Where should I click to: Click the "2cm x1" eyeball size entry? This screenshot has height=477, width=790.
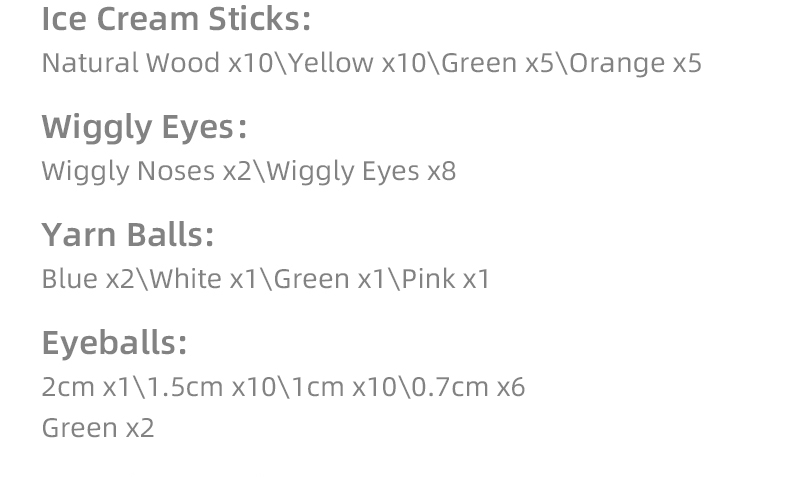(x=86, y=387)
